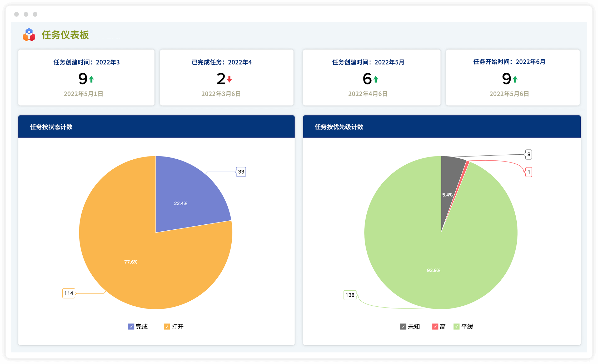
Task: Uncheck the 高 legend checkbox
Action: click(435, 326)
